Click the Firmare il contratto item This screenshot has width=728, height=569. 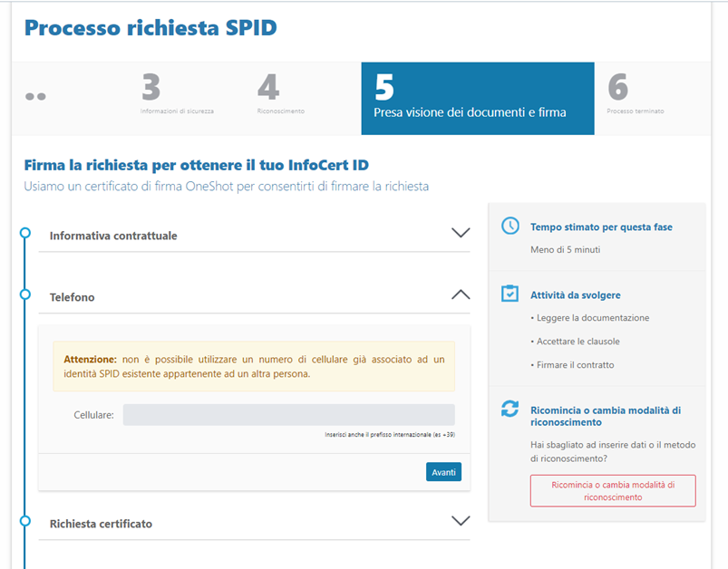pyautogui.click(x=572, y=365)
